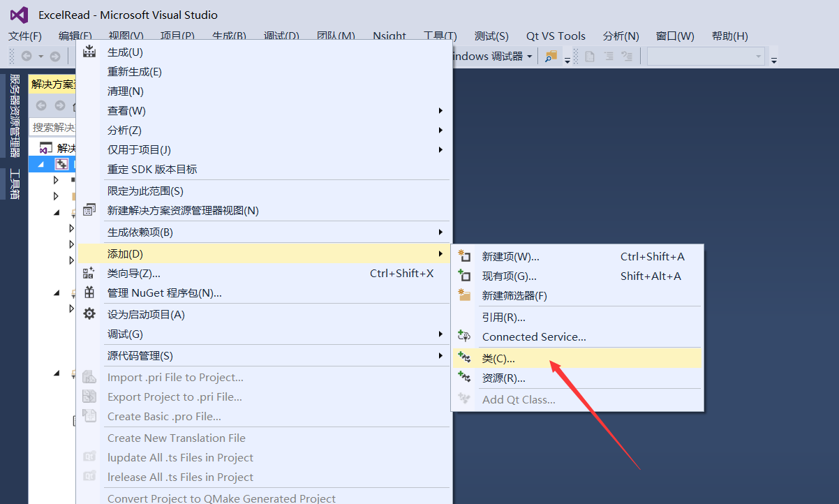Click the navigate backward toolbar arrow

(27, 57)
